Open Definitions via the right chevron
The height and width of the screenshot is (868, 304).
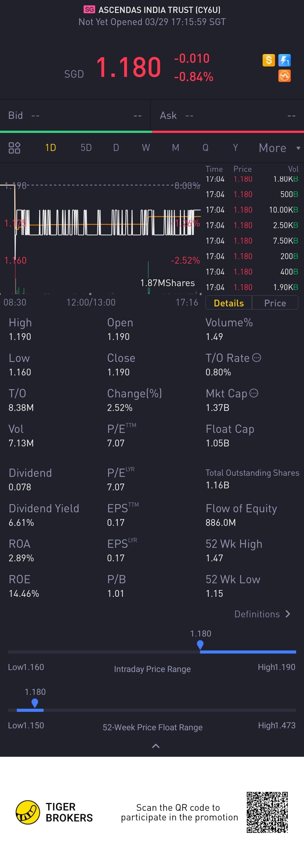click(288, 614)
